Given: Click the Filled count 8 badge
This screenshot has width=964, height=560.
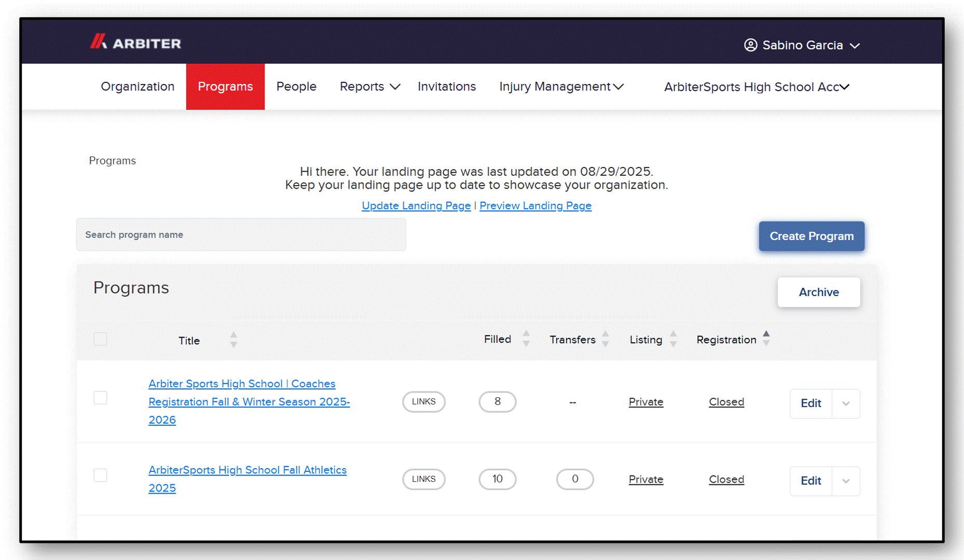Looking at the screenshot, I should tap(498, 402).
